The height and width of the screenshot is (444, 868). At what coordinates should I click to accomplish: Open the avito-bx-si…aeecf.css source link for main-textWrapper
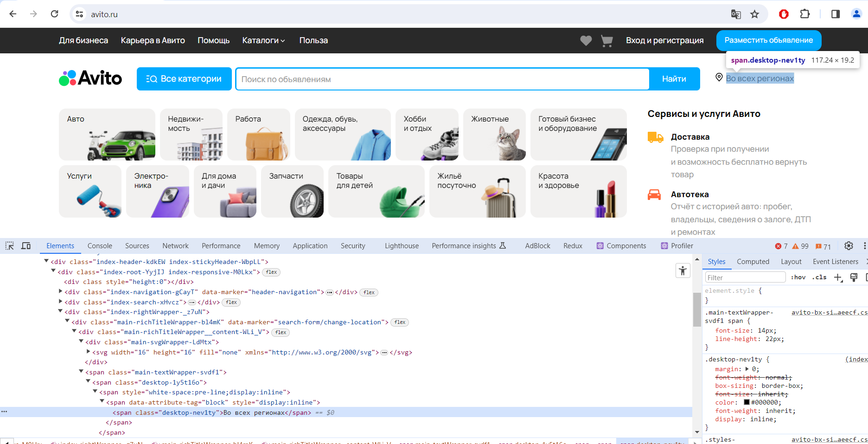tap(830, 313)
